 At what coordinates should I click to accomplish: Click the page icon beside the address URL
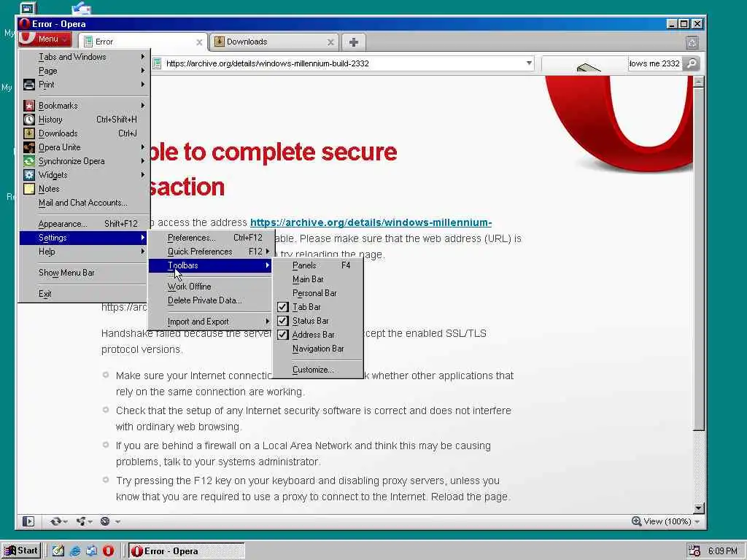pyautogui.click(x=157, y=63)
